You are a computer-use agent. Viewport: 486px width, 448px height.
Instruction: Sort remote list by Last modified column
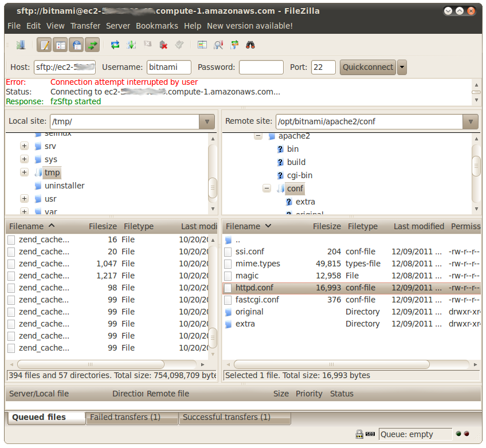point(419,226)
